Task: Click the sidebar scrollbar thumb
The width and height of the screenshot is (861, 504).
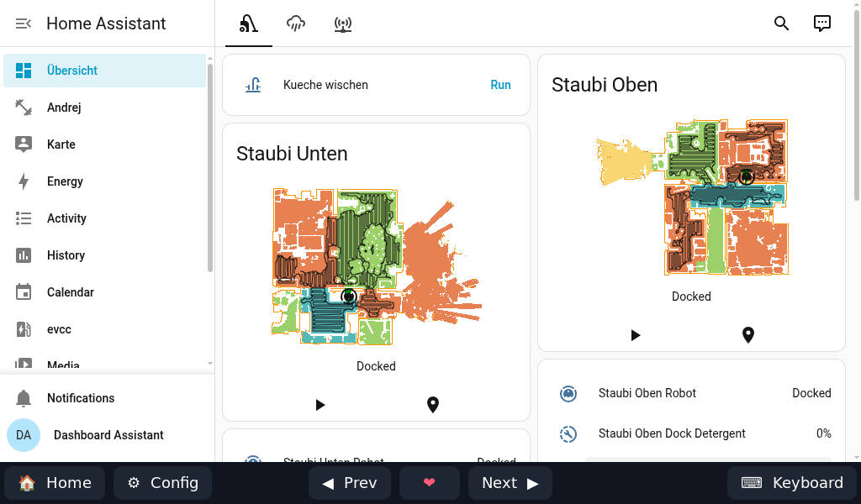Action: pyautogui.click(x=209, y=167)
